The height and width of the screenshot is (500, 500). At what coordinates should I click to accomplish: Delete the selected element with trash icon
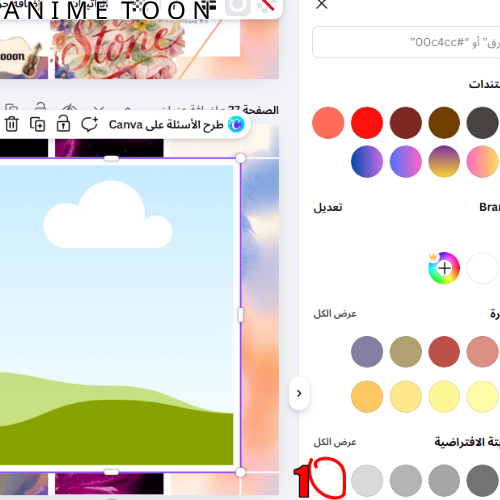click(12, 124)
